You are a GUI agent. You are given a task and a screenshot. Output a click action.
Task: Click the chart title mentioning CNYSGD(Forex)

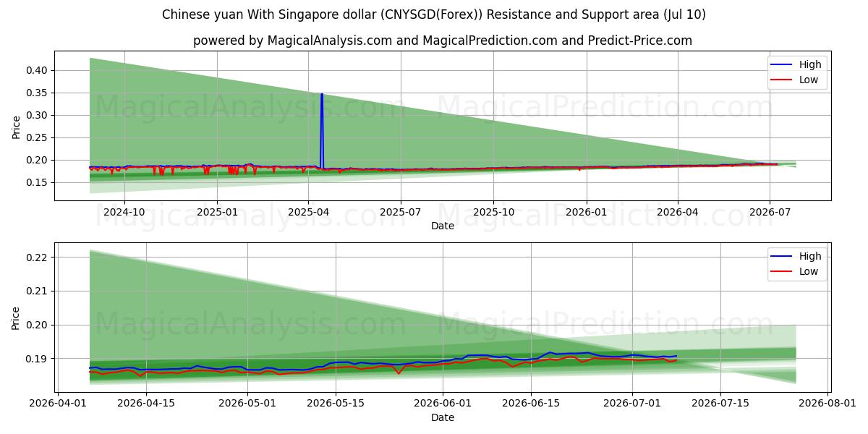point(434,14)
